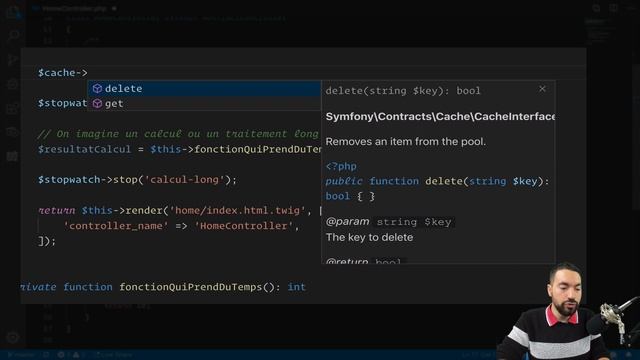Open the Manage gear icon in activity bar

pyautogui.click(x=13, y=337)
